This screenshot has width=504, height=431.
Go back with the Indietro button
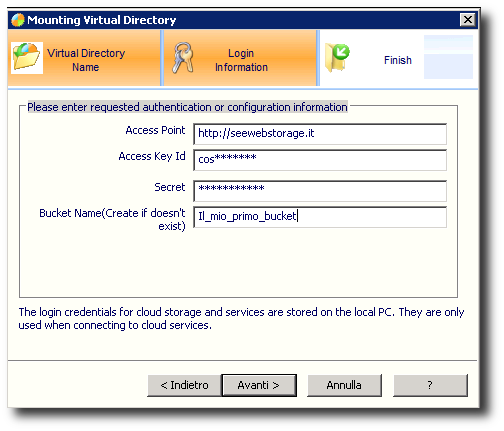click(x=184, y=385)
